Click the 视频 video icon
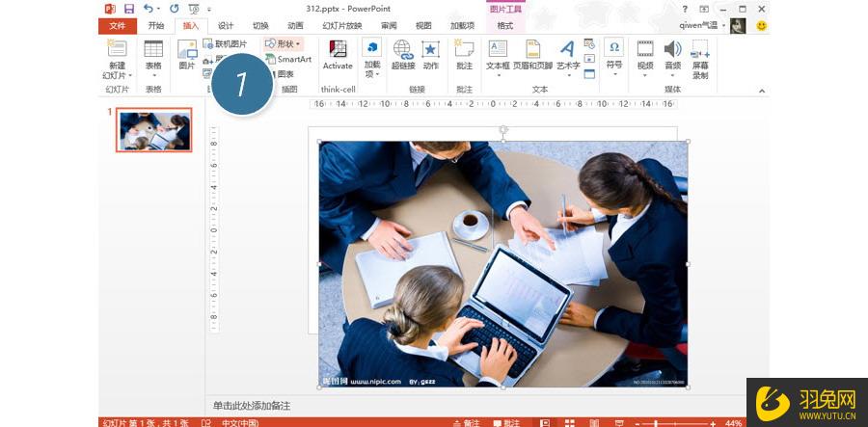 pos(645,48)
